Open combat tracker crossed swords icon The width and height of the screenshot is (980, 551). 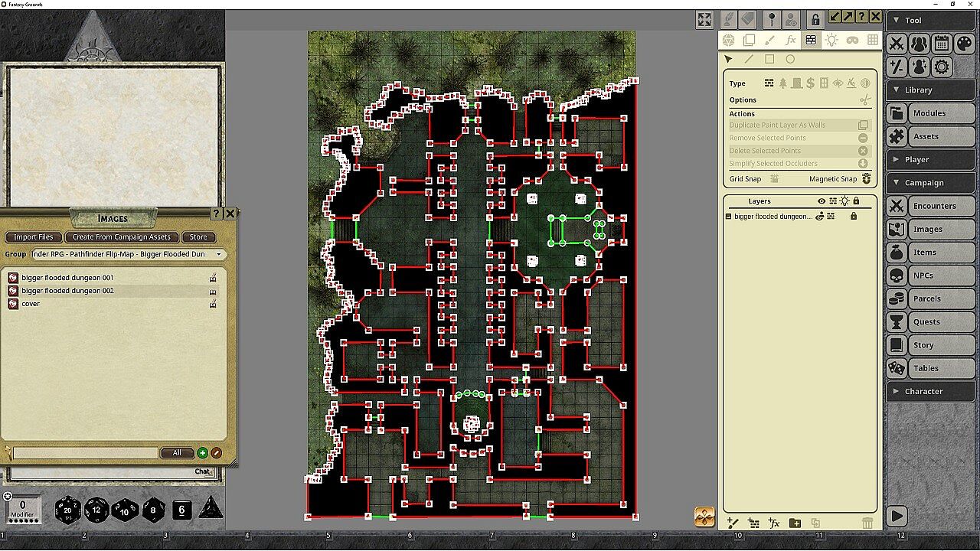tap(897, 44)
